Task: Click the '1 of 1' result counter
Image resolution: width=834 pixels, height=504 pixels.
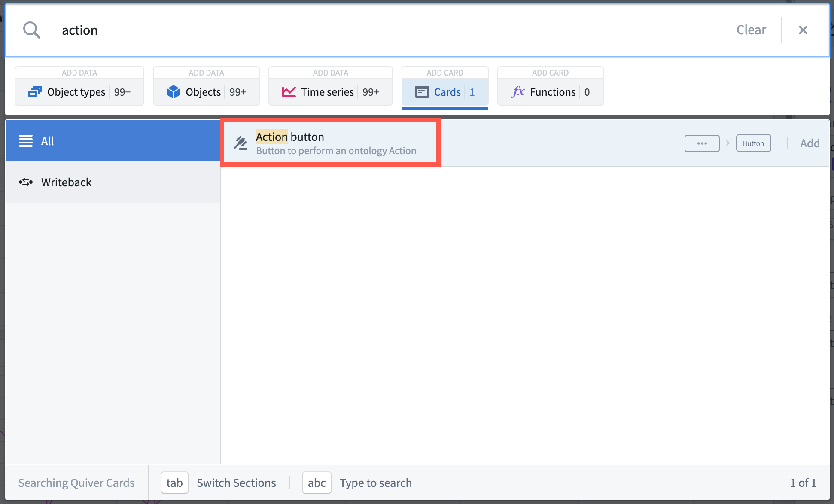Action: pyautogui.click(x=803, y=483)
